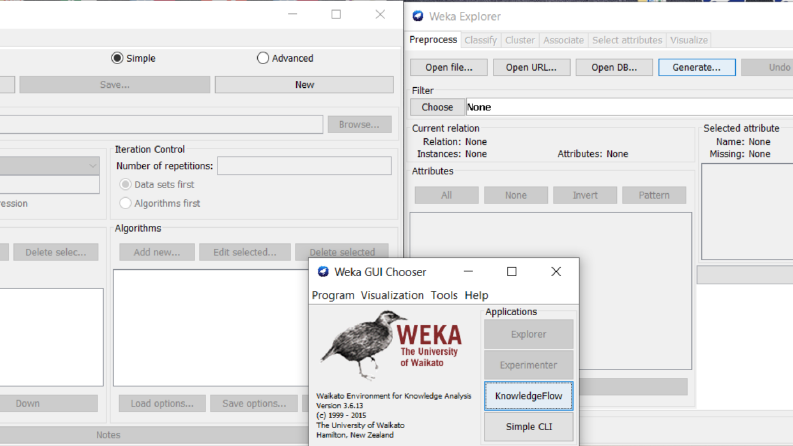Click the Algorithms list area
793x446 pixels.
(x=211, y=328)
